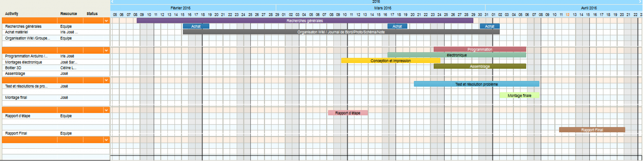The width and height of the screenshot is (644, 161).
Task: Click the pink Rapport d'étape bar
Action: click(347, 113)
